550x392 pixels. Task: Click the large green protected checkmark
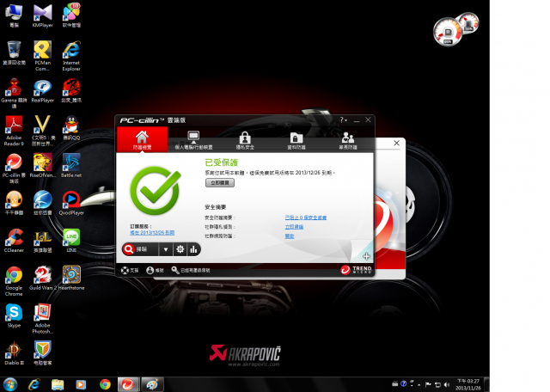[x=156, y=191]
